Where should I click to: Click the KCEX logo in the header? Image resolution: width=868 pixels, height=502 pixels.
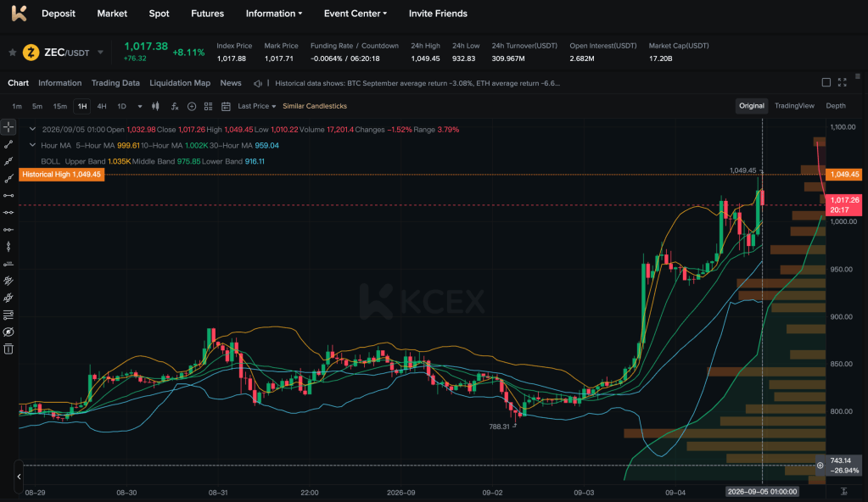(x=19, y=14)
